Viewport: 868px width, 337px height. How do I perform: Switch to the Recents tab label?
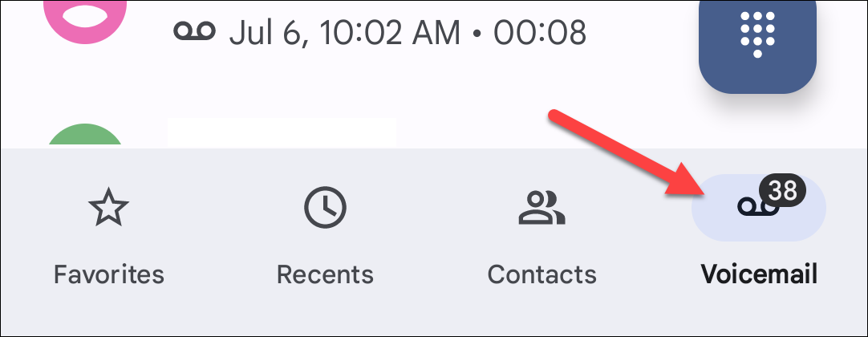tap(325, 274)
